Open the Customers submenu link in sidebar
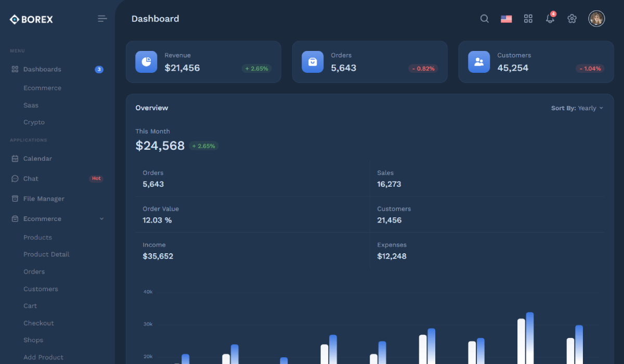This screenshot has height=364, width=624. point(41,289)
